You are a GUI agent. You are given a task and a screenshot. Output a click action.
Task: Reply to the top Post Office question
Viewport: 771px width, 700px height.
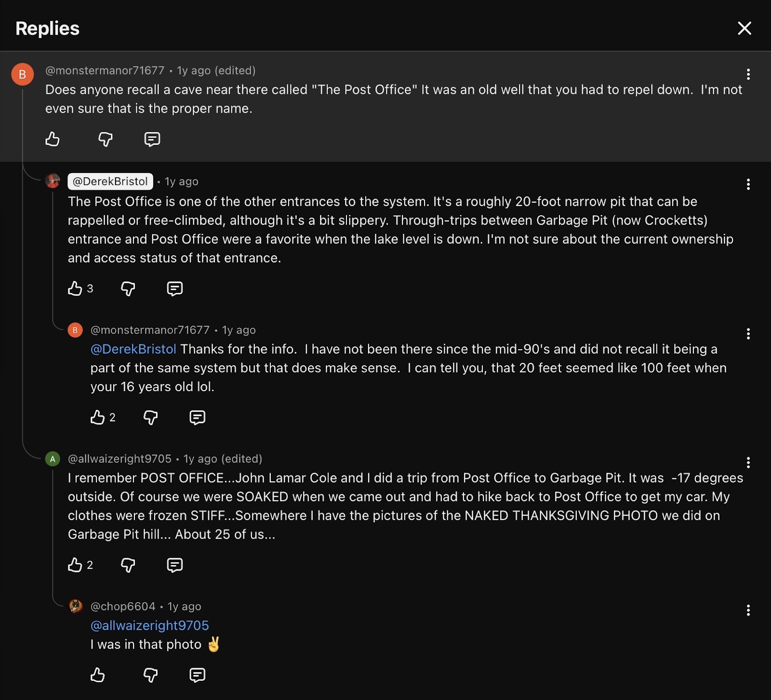point(152,139)
